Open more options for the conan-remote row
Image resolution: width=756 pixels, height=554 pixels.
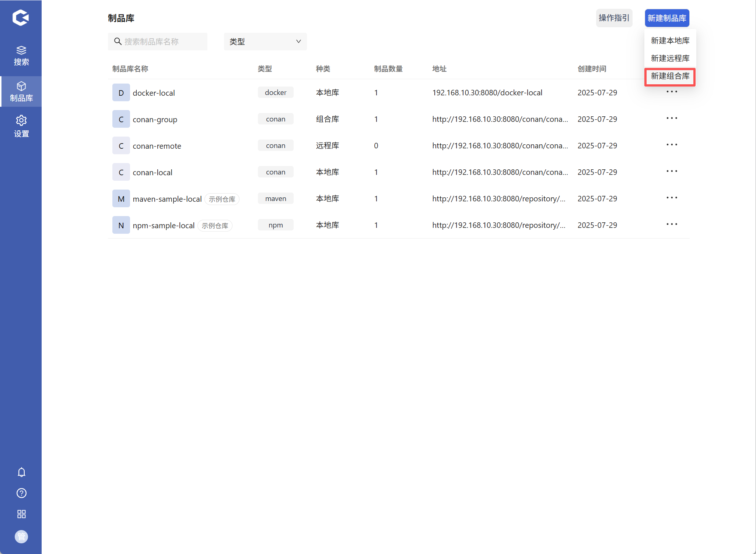[x=671, y=145]
